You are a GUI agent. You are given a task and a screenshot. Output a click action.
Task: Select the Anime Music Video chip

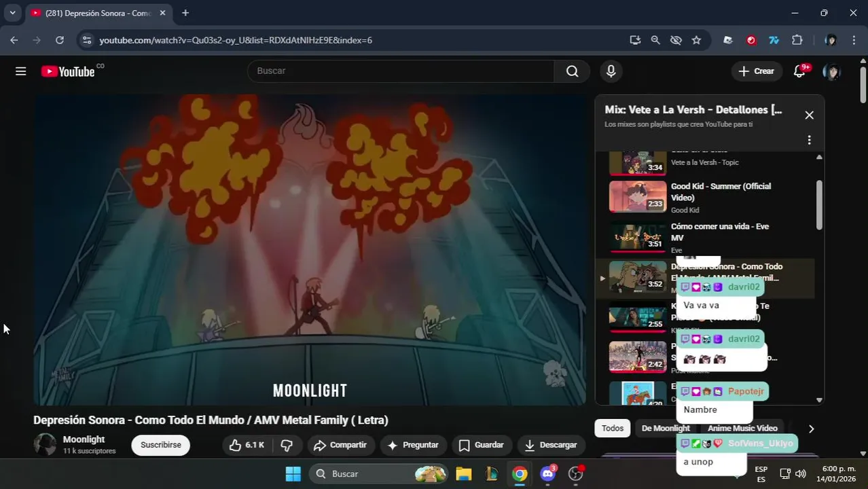(742, 428)
